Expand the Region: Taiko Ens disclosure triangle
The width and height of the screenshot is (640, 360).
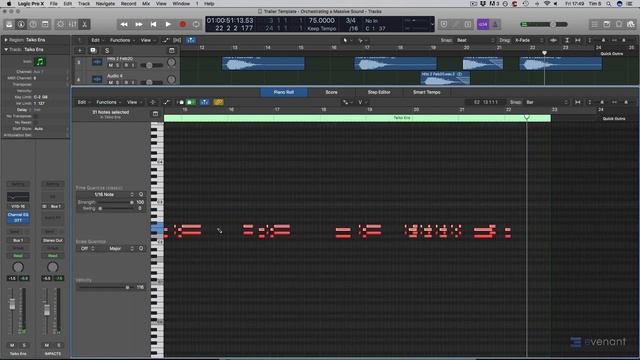click(x=6, y=40)
